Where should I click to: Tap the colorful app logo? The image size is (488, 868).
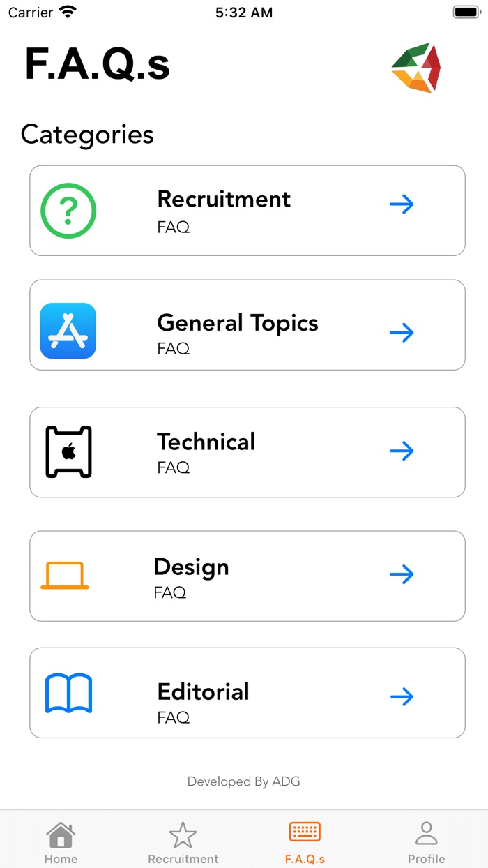tap(416, 68)
